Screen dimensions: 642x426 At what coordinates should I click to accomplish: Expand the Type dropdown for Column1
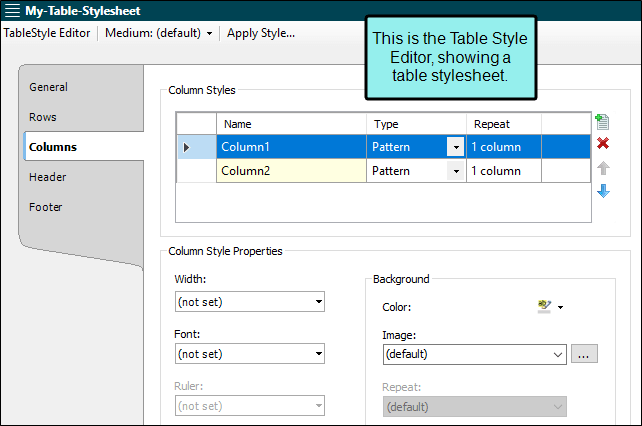(456, 147)
